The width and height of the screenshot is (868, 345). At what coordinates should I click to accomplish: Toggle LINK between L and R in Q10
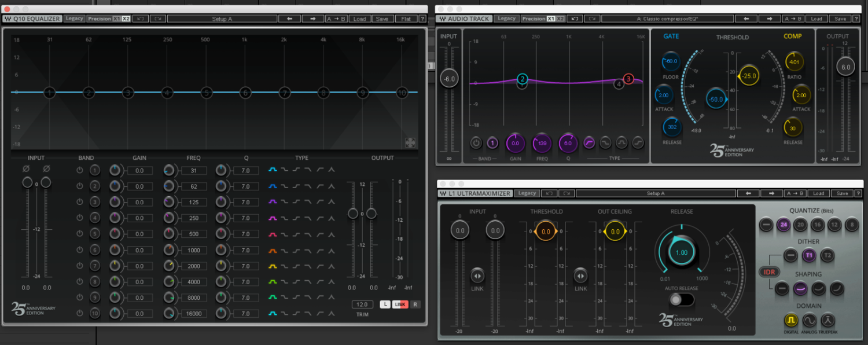[x=400, y=304]
